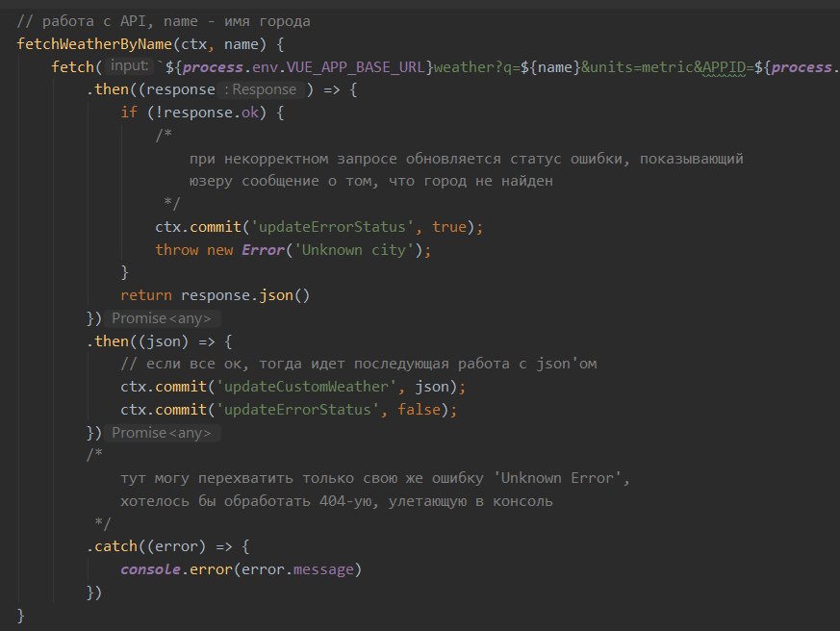
Task: Click 'response.ok' in the if condition
Action: 211,113
